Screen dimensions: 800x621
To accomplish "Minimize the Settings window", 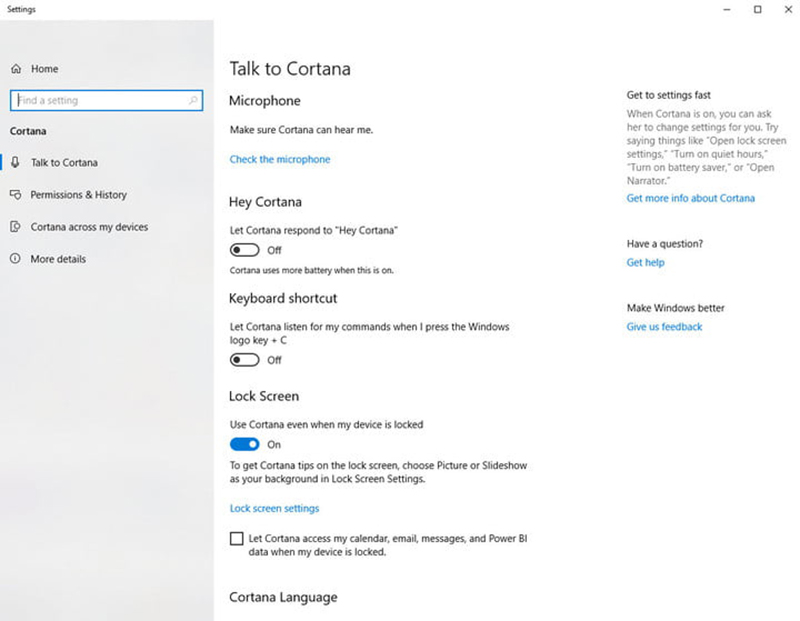I will [x=727, y=10].
